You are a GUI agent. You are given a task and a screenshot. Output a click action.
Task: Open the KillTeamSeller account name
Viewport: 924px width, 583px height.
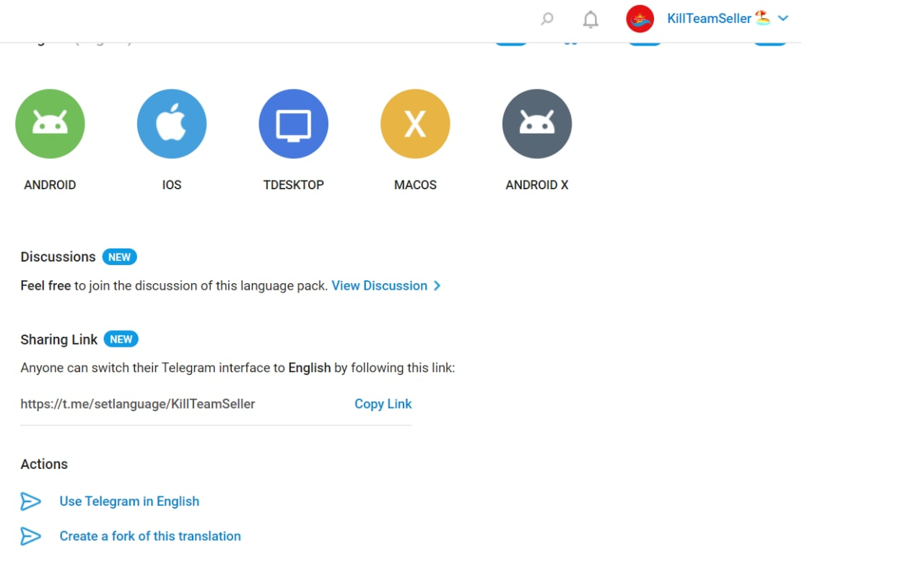point(709,19)
